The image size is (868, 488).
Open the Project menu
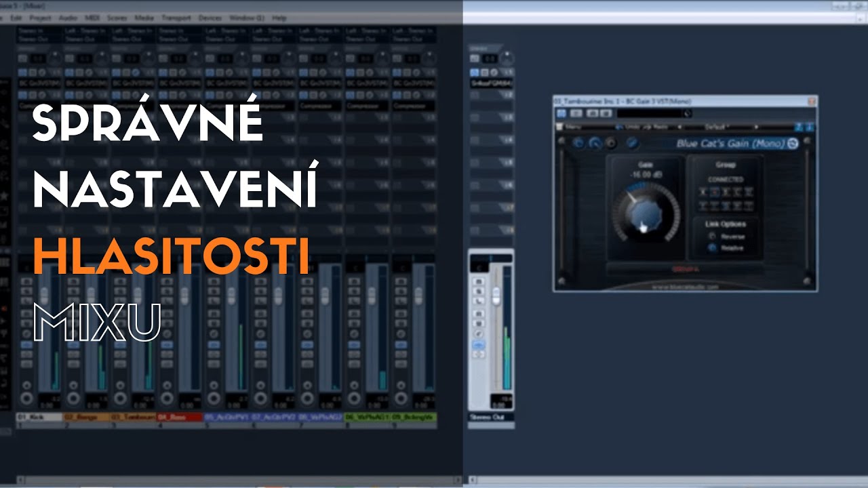click(41, 18)
